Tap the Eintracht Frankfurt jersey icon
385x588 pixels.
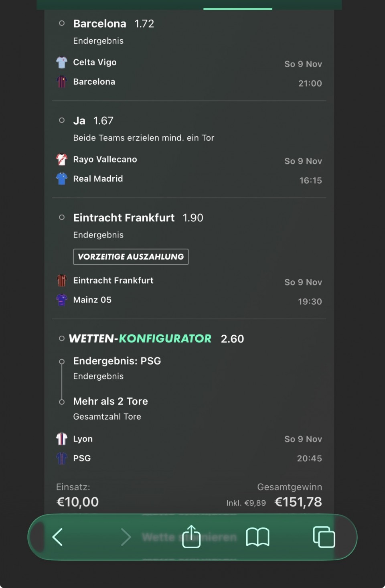click(x=62, y=280)
